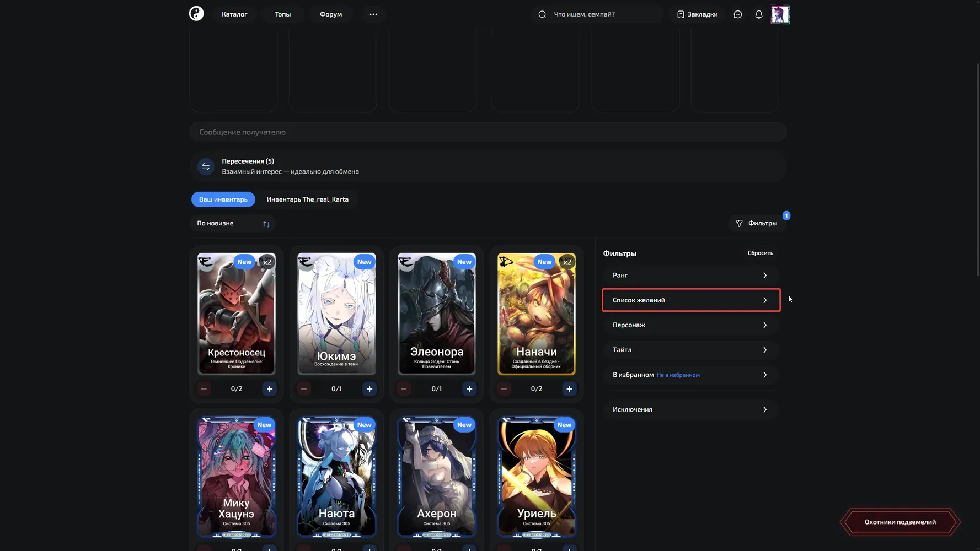Click the search magnifier icon
Viewport: 980px width, 551px height.
click(x=542, y=14)
